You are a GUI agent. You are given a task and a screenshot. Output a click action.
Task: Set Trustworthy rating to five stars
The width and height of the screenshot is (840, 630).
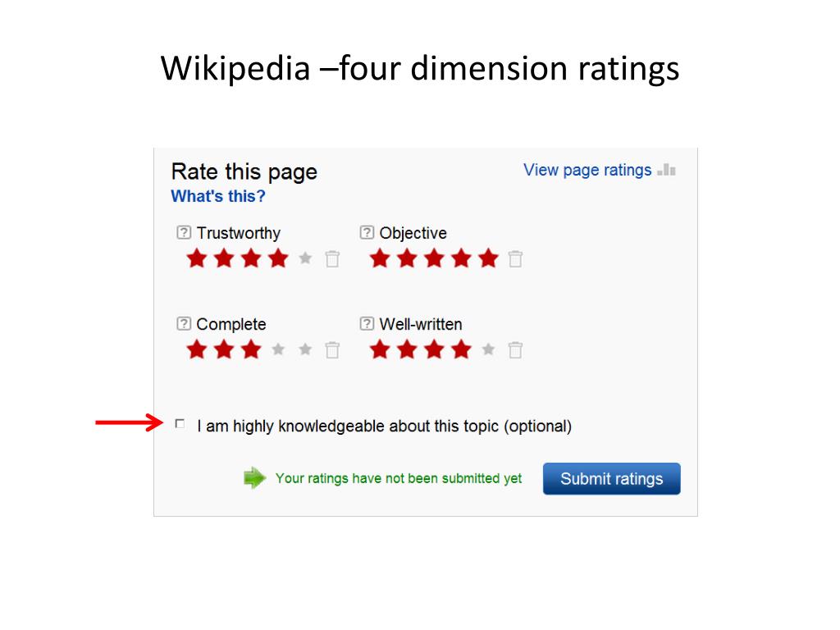point(305,259)
